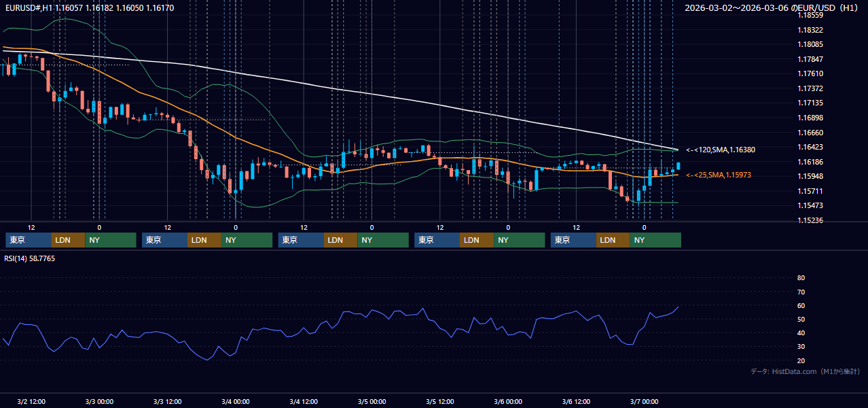Click the 3/2 12:00 date label
The width and height of the screenshot is (868, 408).
click(x=31, y=402)
